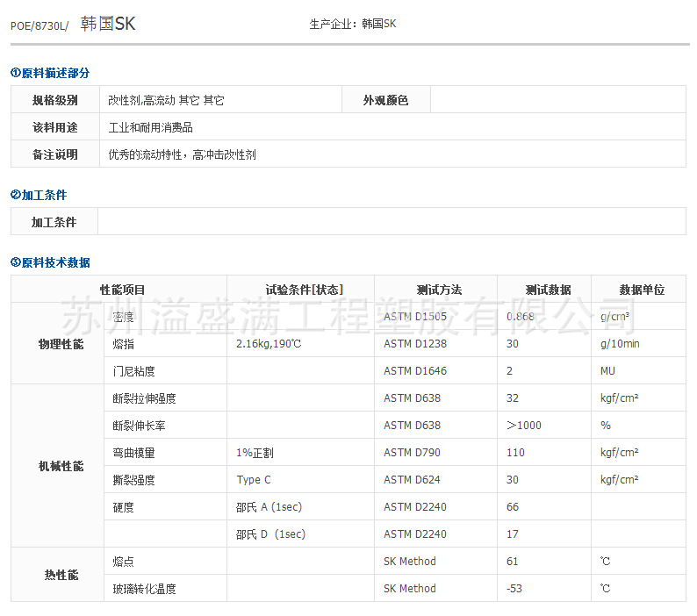Click the value 工业和耐用消费品

tap(150, 127)
